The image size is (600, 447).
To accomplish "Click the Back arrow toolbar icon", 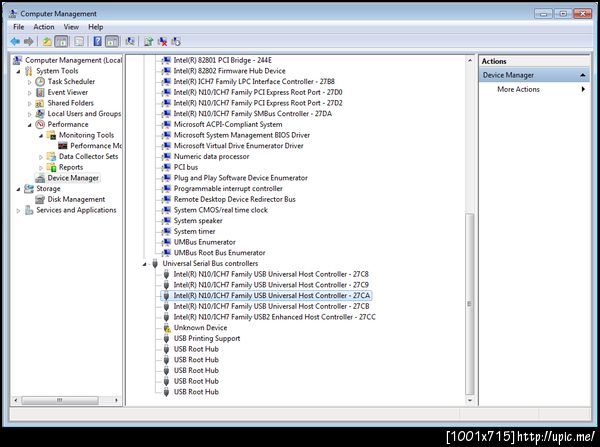I will tap(15, 41).
